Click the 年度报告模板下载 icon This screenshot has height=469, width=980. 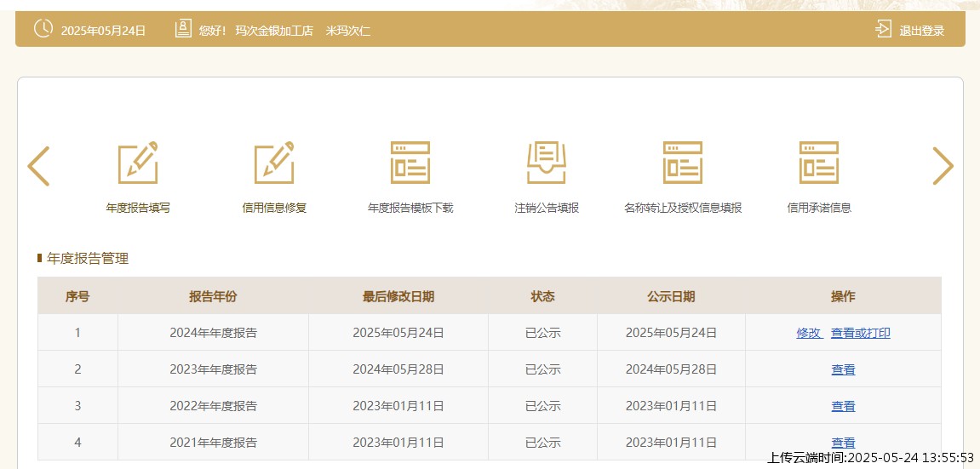click(410, 163)
